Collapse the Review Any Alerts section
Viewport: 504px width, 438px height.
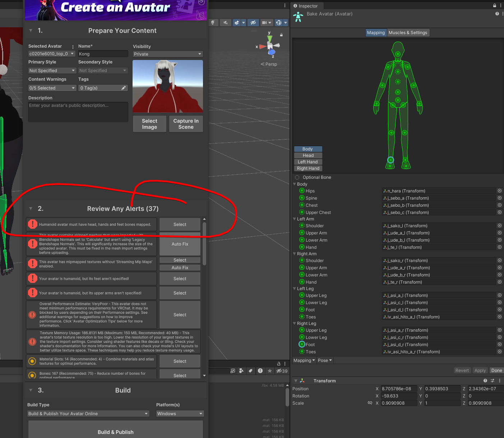pyautogui.click(x=31, y=209)
